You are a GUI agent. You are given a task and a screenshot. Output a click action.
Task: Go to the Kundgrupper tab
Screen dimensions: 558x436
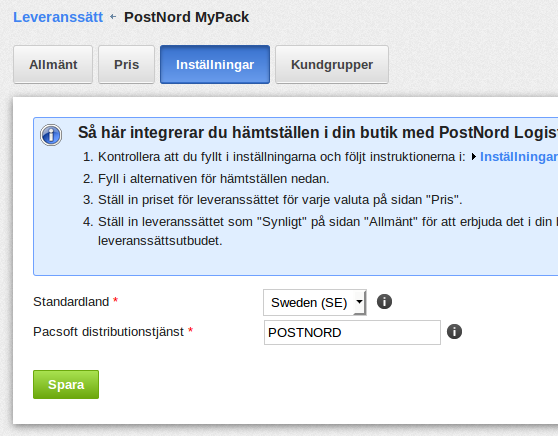click(332, 64)
